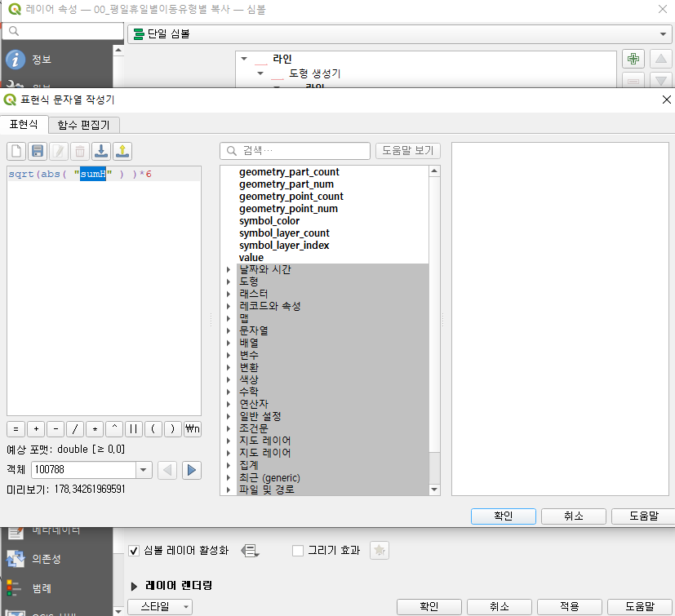Click the function 검색 search field
Image resolution: width=675 pixels, height=616 pixels.
(x=295, y=151)
